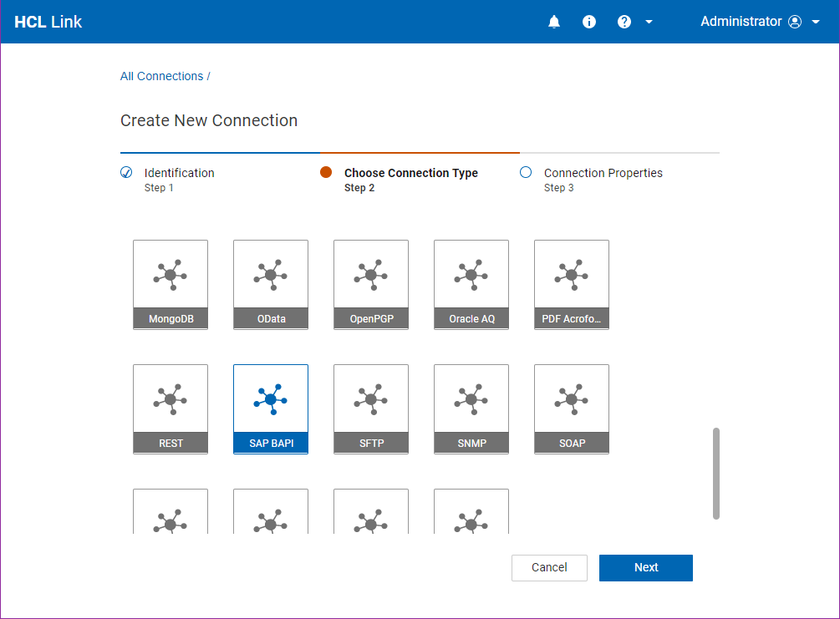840x619 pixels.
Task: Select the SNMP connection type
Action: point(471,408)
